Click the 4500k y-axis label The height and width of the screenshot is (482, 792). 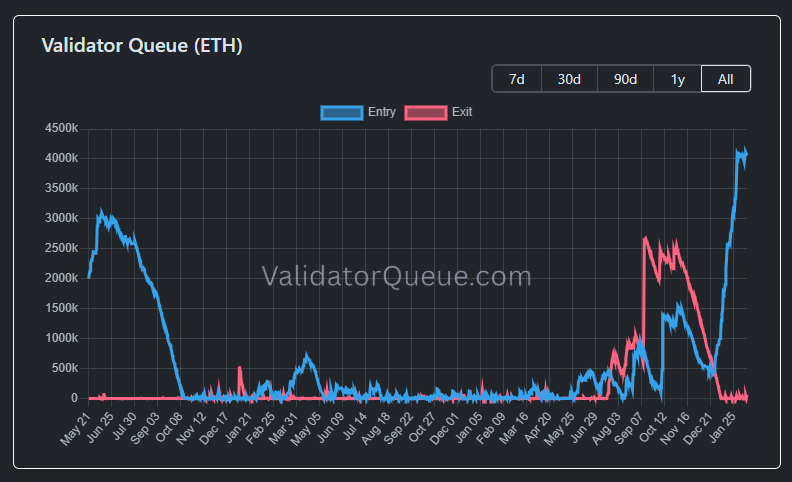60,128
